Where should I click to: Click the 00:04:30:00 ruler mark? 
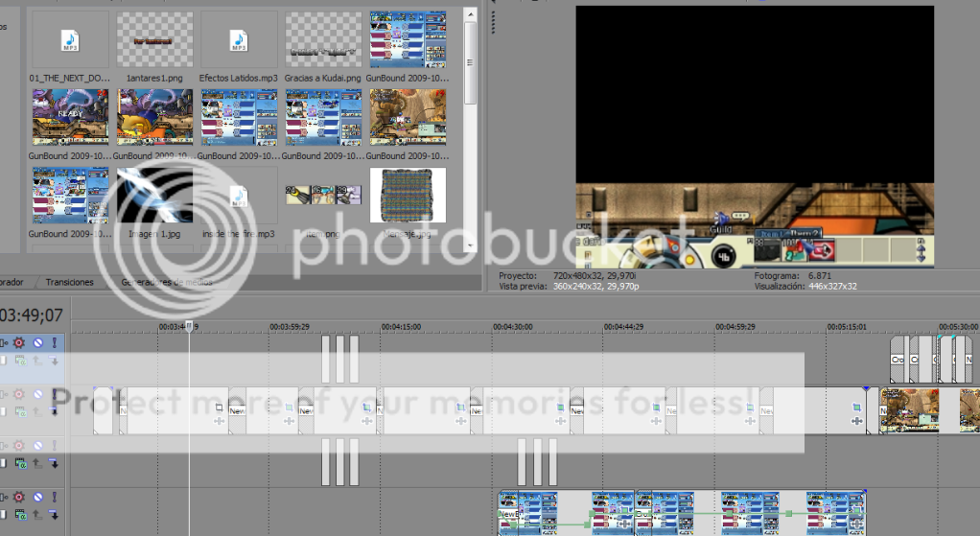point(512,327)
